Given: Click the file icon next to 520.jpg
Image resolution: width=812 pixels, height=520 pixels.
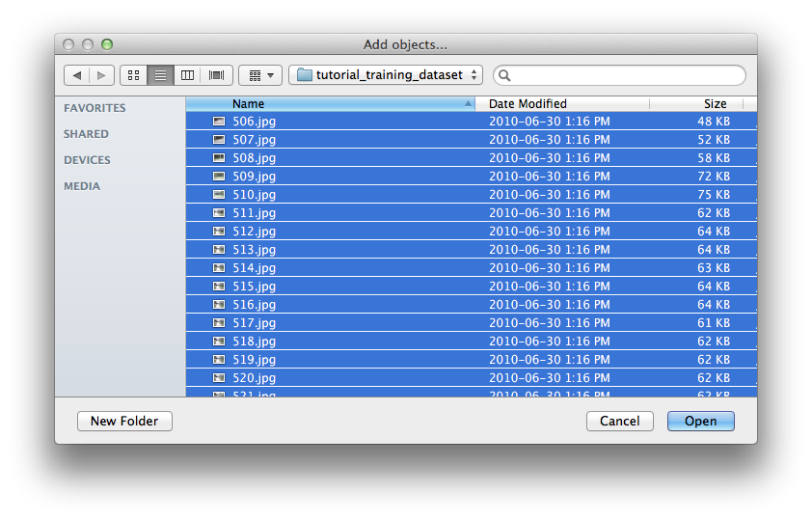Looking at the screenshot, I should tap(219, 378).
